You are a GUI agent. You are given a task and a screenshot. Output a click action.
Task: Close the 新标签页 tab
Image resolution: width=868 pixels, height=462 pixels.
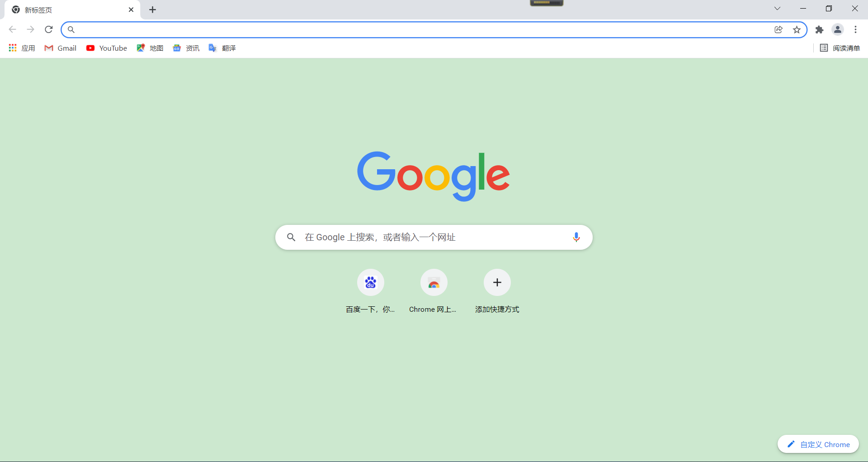[131, 10]
